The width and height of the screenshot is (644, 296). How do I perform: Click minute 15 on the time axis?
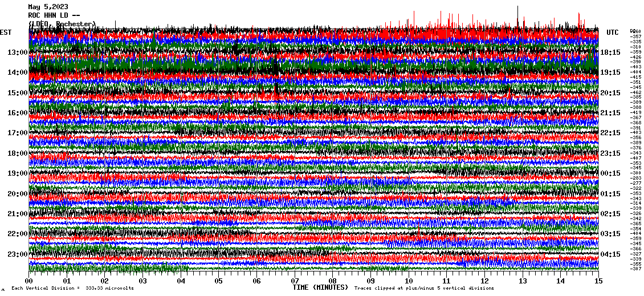pos(598,281)
